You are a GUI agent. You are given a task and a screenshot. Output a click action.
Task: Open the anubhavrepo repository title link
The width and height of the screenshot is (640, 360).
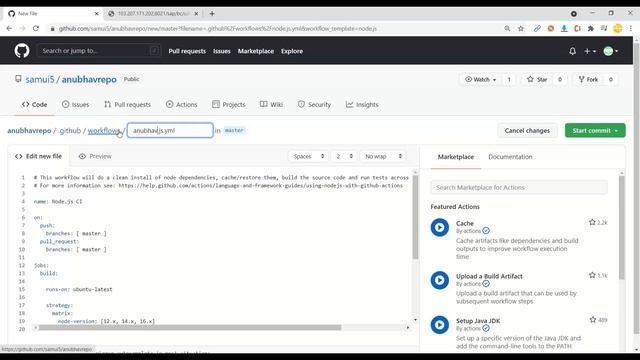[x=89, y=79]
